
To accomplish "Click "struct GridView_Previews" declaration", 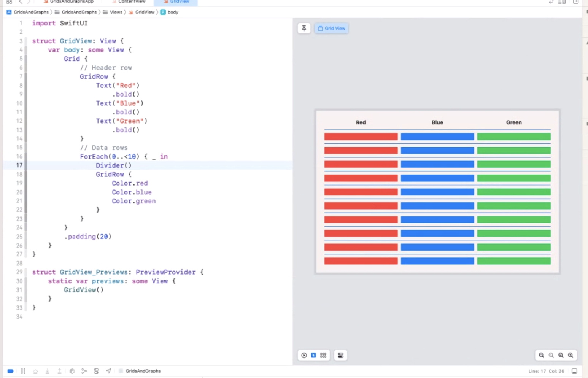I will point(118,272).
